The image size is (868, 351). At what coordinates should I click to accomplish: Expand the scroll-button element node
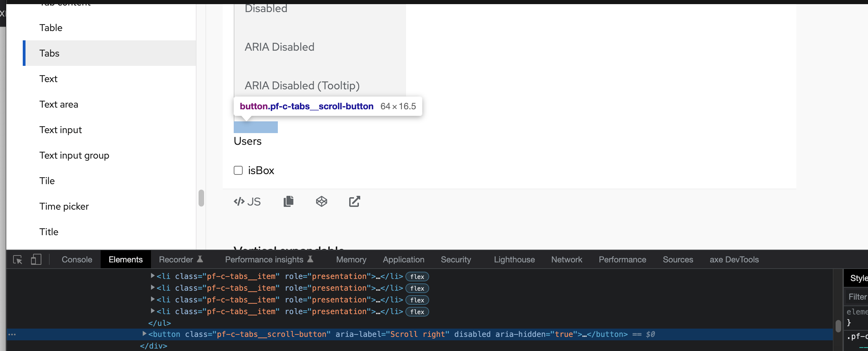click(x=144, y=334)
